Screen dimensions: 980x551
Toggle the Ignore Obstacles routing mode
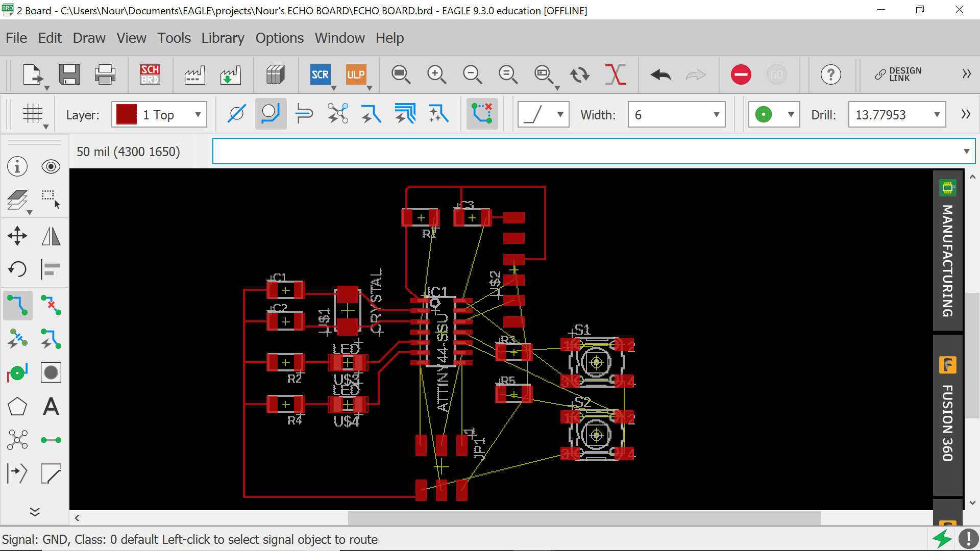pyautogui.click(x=236, y=114)
